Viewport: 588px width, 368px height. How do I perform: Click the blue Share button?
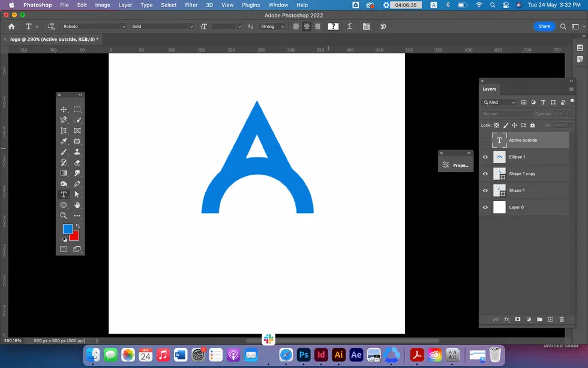pyautogui.click(x=544, y=26)
